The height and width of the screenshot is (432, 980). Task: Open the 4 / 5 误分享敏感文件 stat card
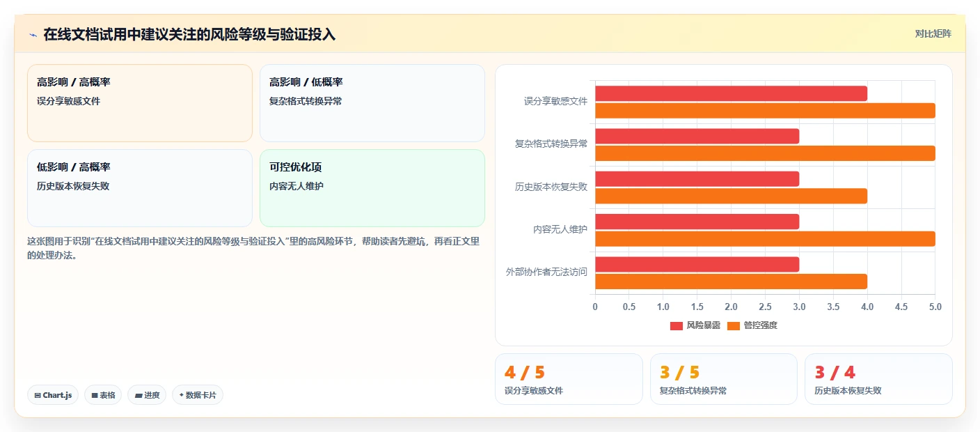pyautogui.click(x=569, y=379)
